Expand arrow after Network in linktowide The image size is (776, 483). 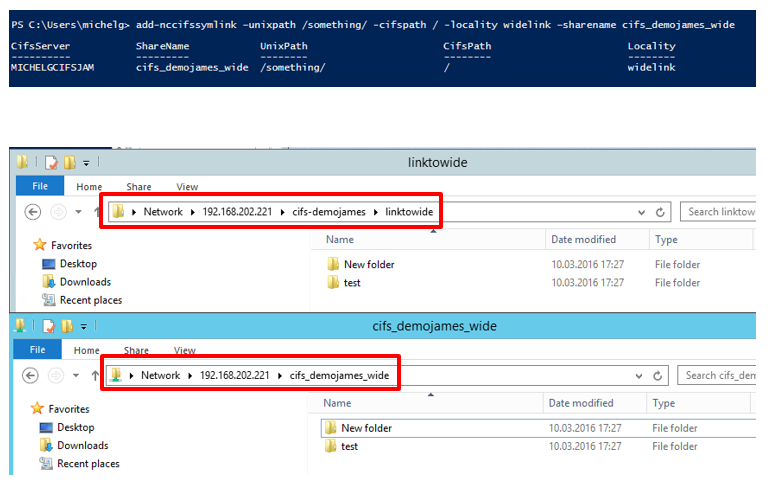(x=193, y=212)
